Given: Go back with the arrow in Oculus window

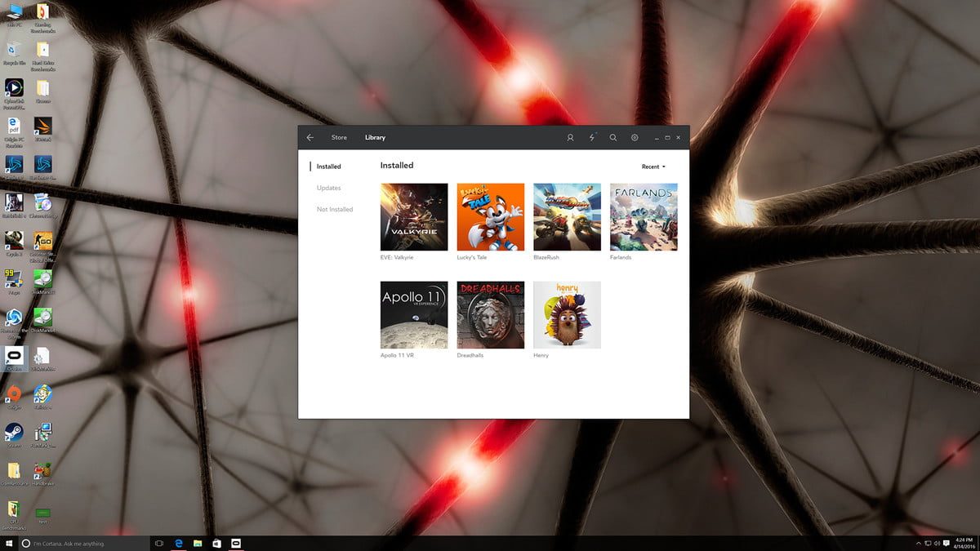Looking at the screenshot, I should pyautogui.click(x=310, y=138).
